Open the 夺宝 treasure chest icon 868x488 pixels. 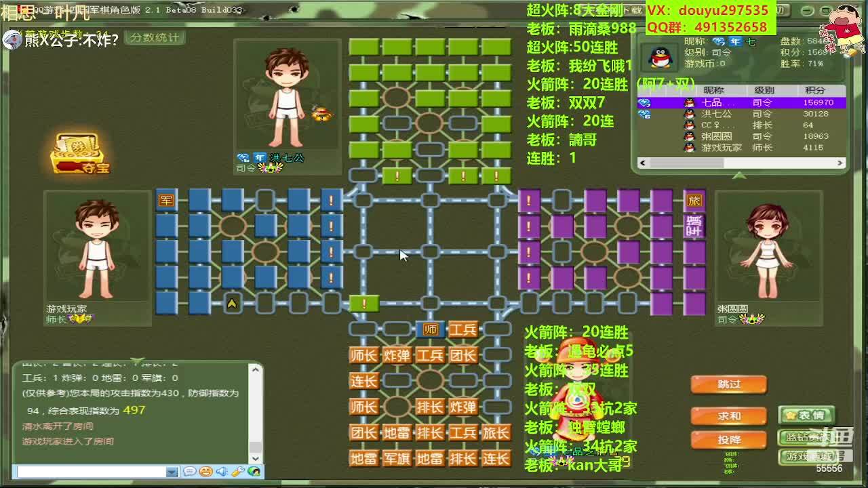[79, 153]
